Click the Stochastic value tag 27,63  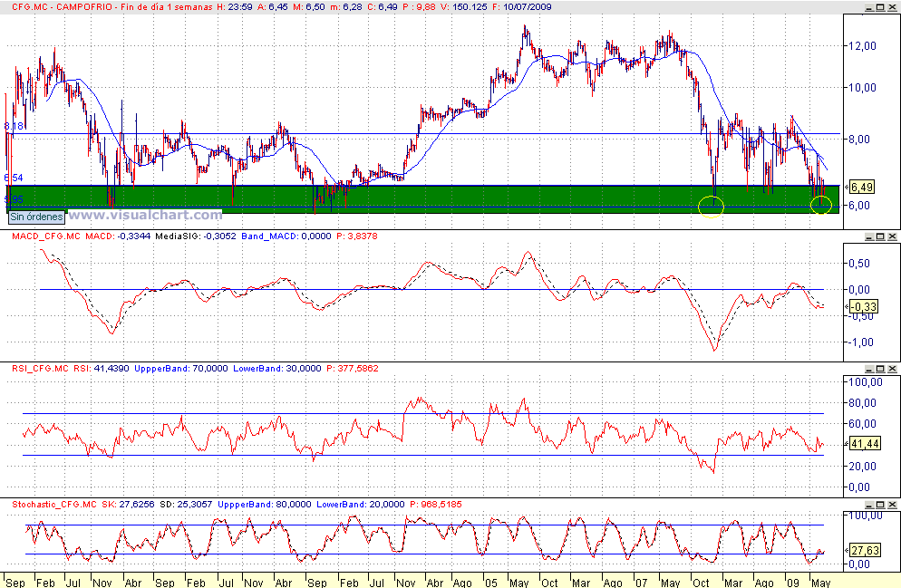(865, 551)
